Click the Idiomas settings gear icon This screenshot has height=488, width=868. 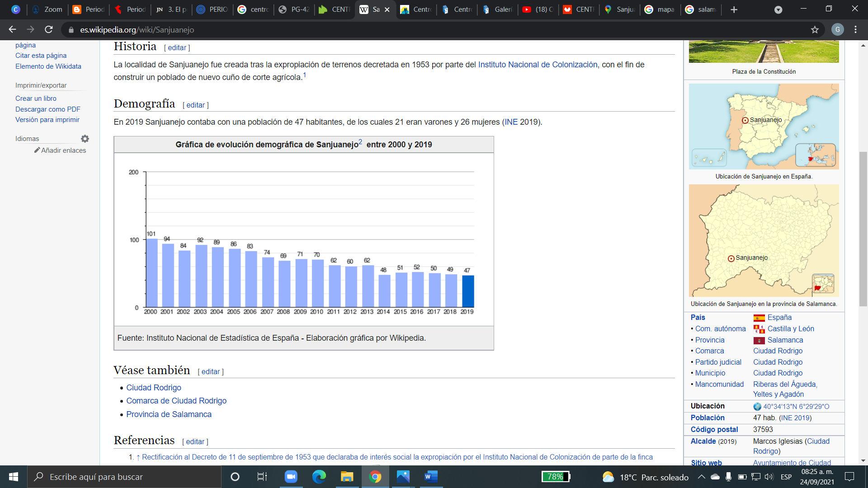click(85, 139)
